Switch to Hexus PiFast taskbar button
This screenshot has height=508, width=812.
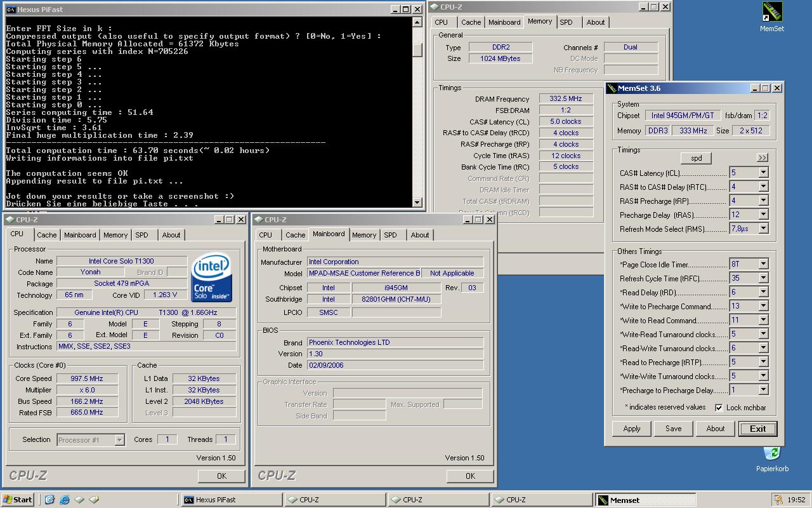[231, 500]
